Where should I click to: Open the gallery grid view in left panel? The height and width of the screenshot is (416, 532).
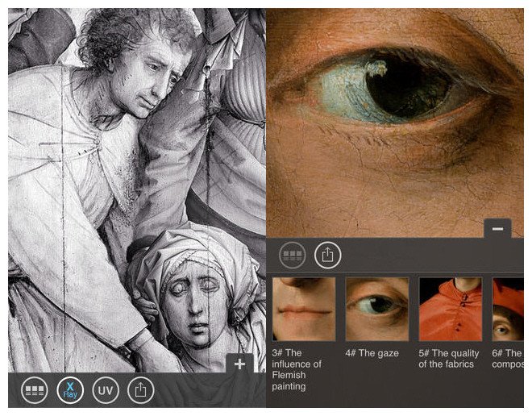pos(35,390)
